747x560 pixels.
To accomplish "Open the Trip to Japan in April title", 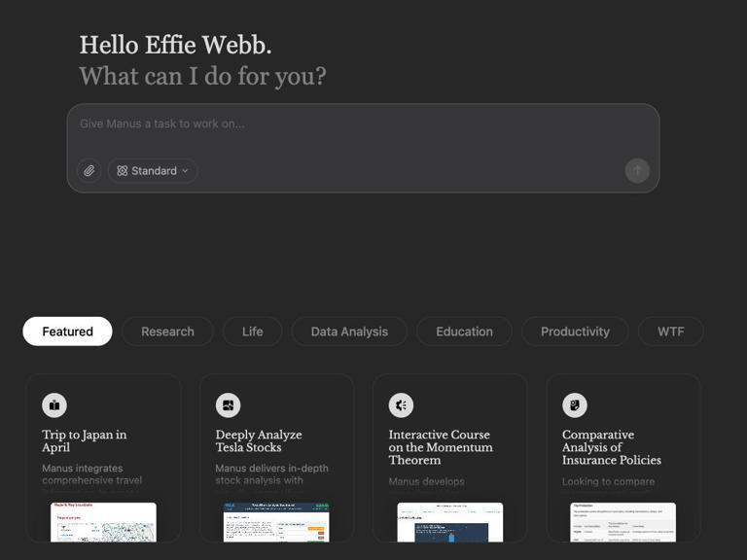I will click(85, 441).
